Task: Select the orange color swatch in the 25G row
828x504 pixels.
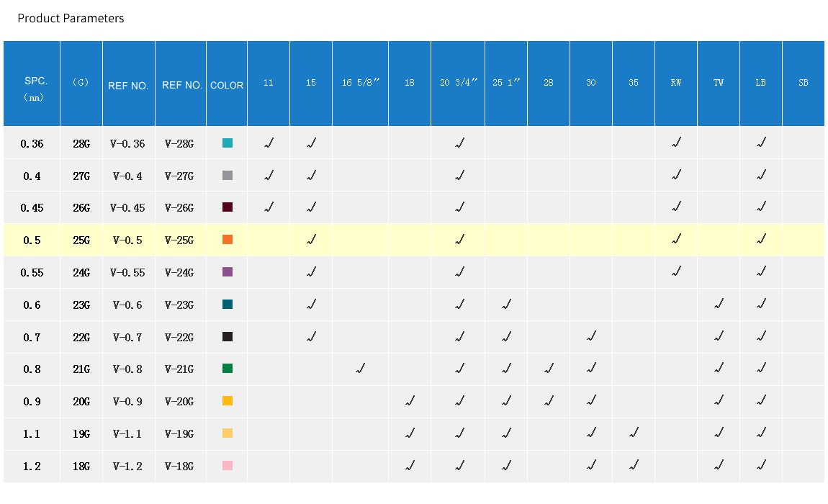Action: (x=228, y=240)
